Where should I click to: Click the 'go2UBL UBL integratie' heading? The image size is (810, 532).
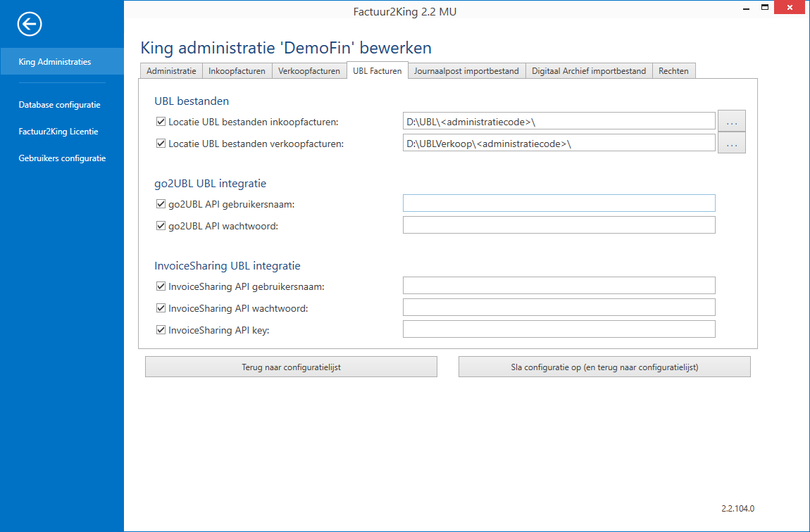tap(211, 183)
